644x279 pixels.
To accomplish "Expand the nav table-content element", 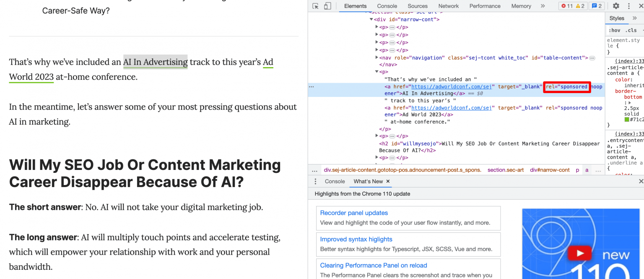I will pos(377,57).
